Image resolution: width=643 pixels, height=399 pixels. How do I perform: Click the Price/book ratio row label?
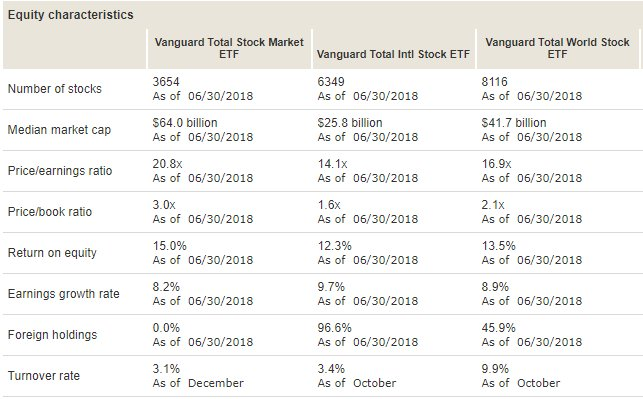pyautogui.click(x=50, y=212)
